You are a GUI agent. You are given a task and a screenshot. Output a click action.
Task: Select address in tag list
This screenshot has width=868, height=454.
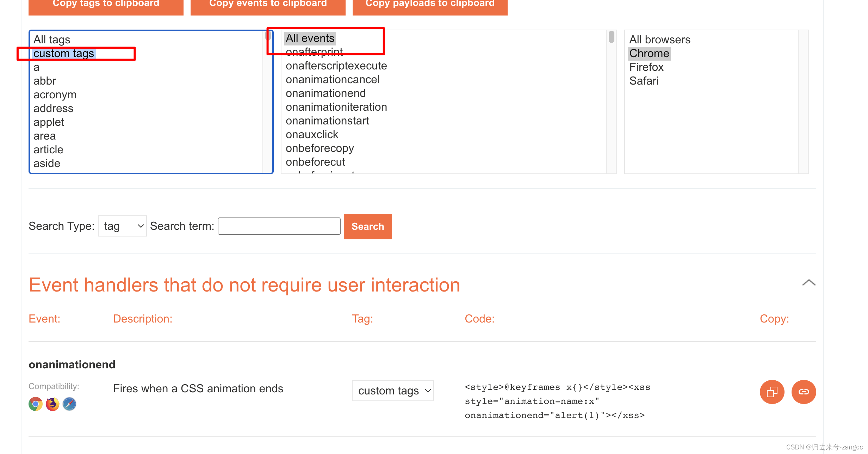54,108
